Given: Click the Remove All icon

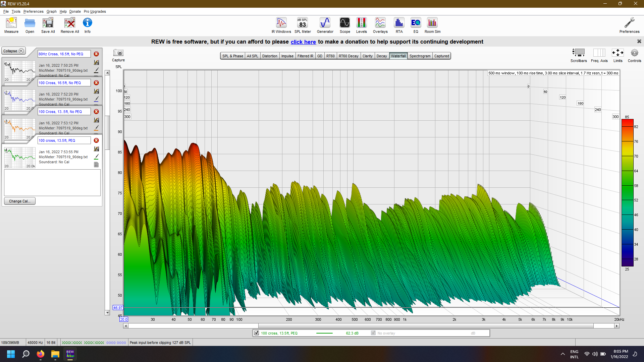Looking at the screenshot, I should pyautogui.click(x=70, y=25).
